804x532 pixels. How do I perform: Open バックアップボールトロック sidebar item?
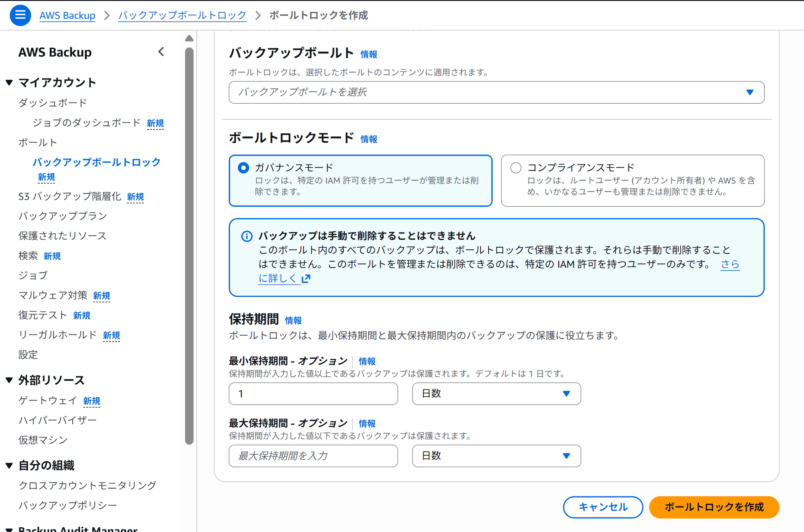(x=97, y=162)
